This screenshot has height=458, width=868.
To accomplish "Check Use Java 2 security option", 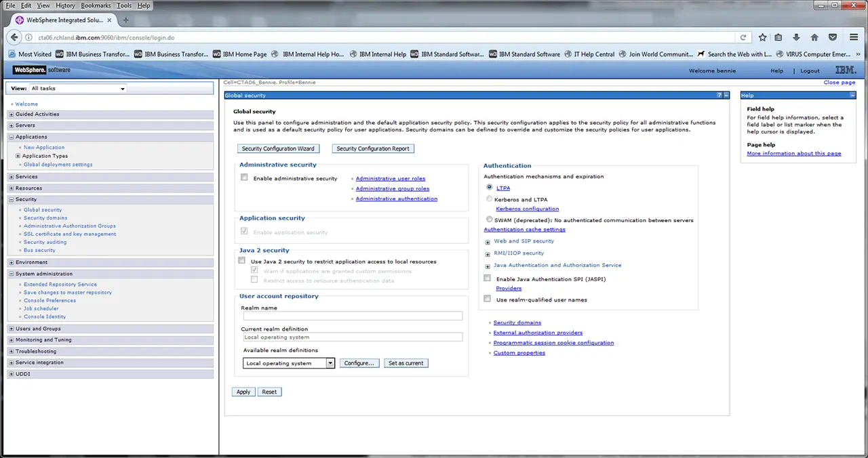I will (241, 260).
